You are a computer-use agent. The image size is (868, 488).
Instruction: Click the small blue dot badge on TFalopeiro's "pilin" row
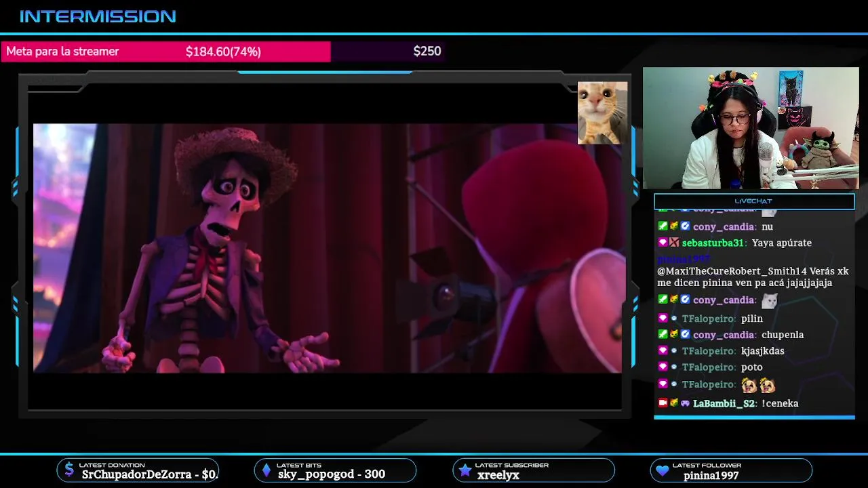(x=674, y=319)
